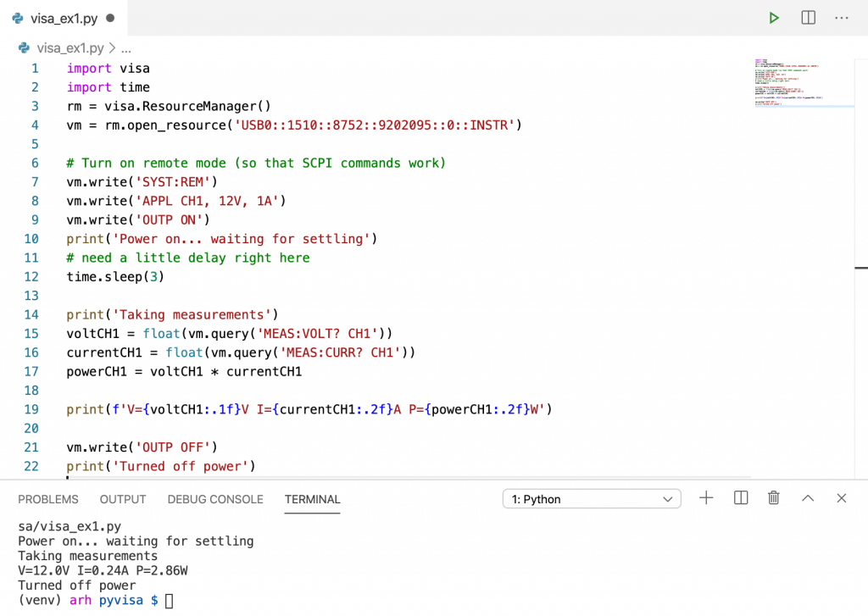Run the Python file with the play button
868x616 pixels.
point(774,19)
